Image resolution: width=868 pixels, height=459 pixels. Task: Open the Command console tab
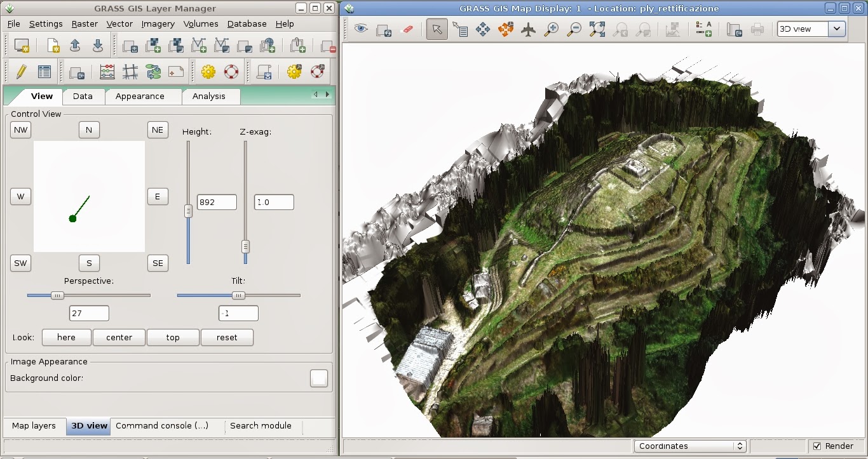click(162, 425)
